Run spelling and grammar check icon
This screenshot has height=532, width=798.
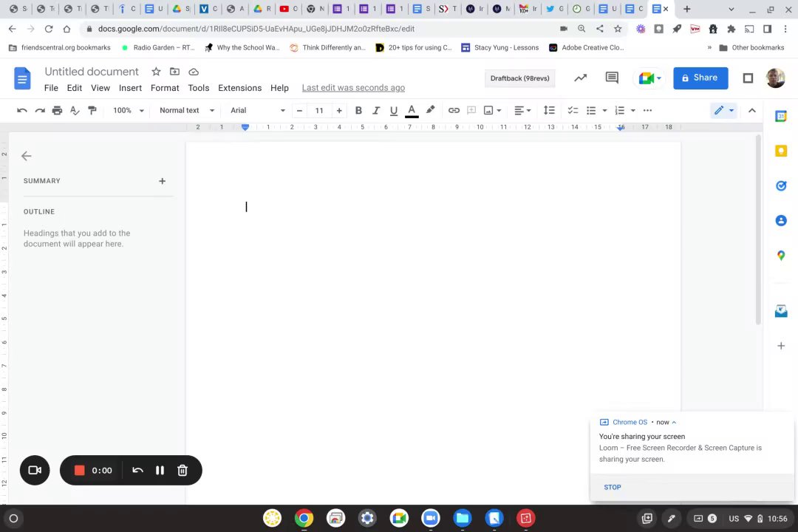click(x=75, y=111)
